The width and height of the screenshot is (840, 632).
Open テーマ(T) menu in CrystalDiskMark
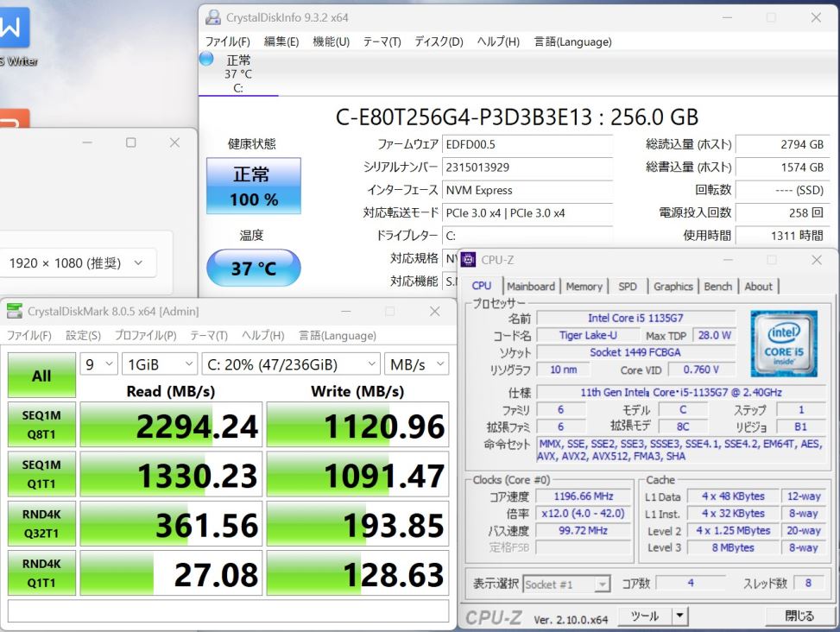209,335
